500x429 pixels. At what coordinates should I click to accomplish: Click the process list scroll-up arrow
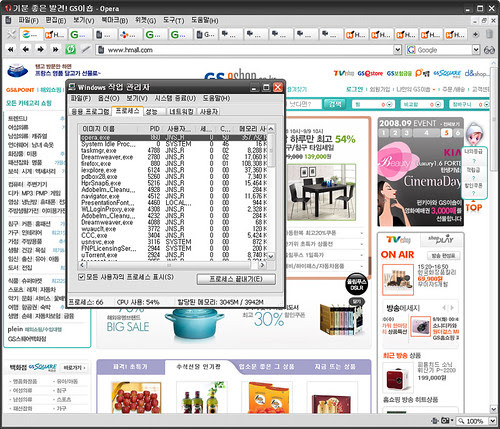[271, 129]
